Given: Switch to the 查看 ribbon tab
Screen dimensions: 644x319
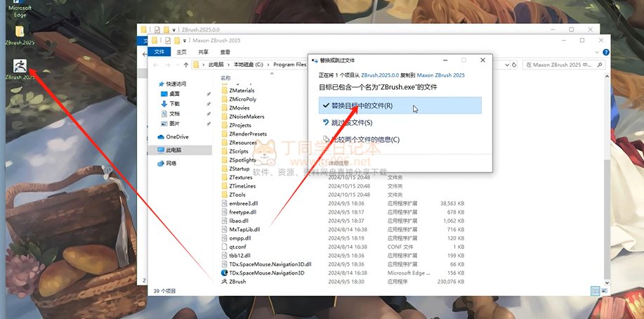Looking at the screenshot, I should pos(225,52).
